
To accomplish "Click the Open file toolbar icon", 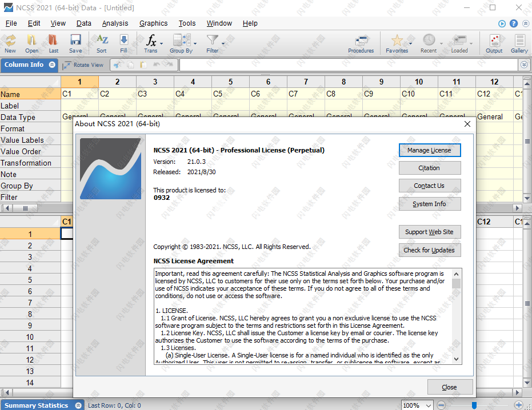I will (x=32, y=43).
